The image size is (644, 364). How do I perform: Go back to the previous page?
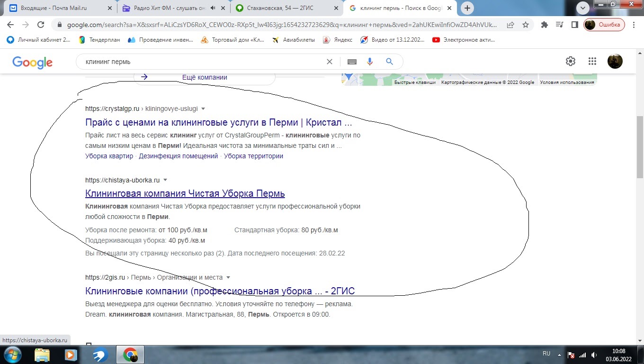coord(10,25)
